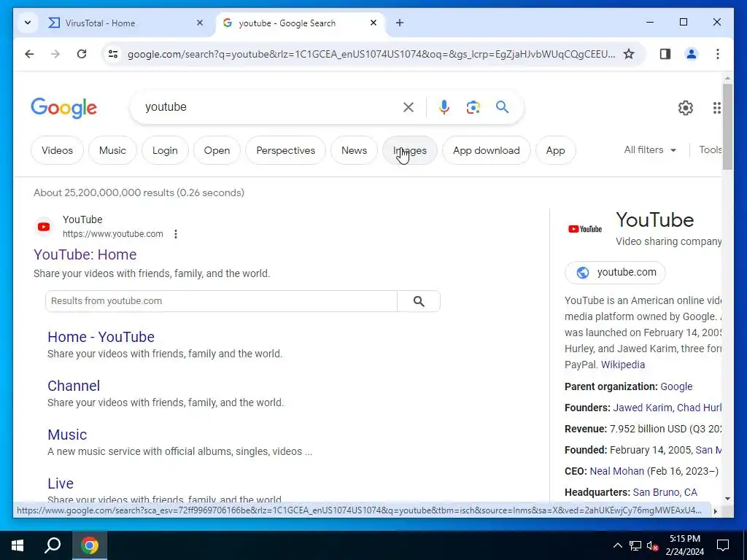Viewport: 747px width, 560px height.
Task: Click the browser back arrow
Action: click(29, 54)
